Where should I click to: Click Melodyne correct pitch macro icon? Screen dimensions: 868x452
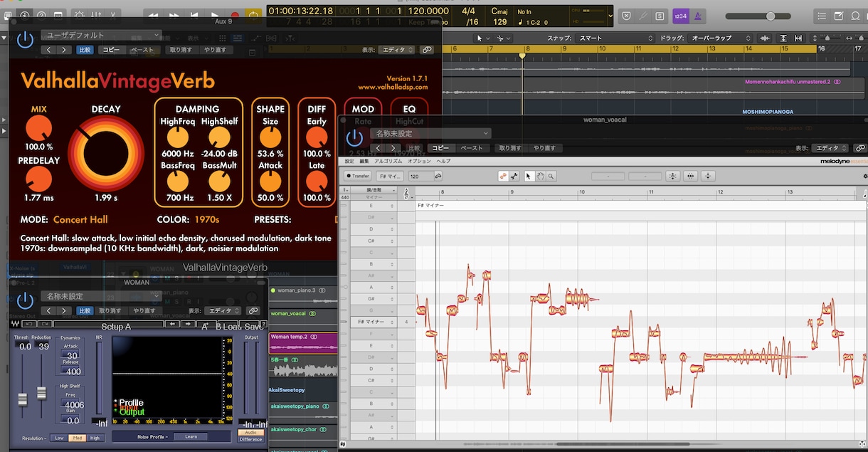[x=672, y=176]
